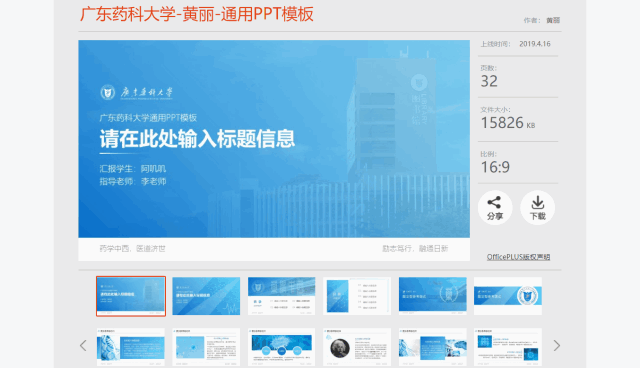Click the aspect ratio value 16:9
Image resolution: width=640 pixels, height=368 pixels.
[495, 167]
